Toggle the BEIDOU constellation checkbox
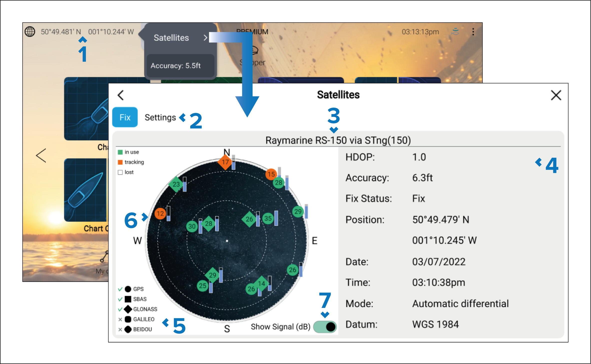The width and height of the screenshot is (591, 364). (120, 329)
